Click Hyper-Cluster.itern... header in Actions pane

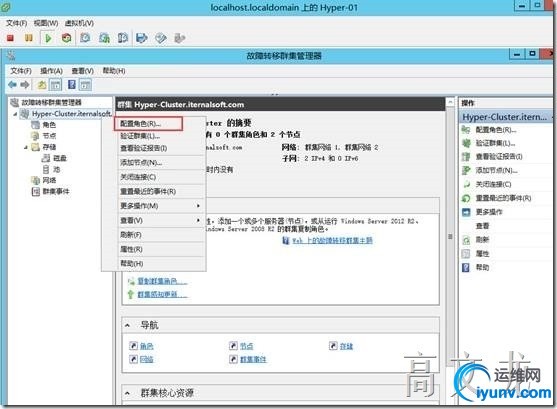click(506, 117)
